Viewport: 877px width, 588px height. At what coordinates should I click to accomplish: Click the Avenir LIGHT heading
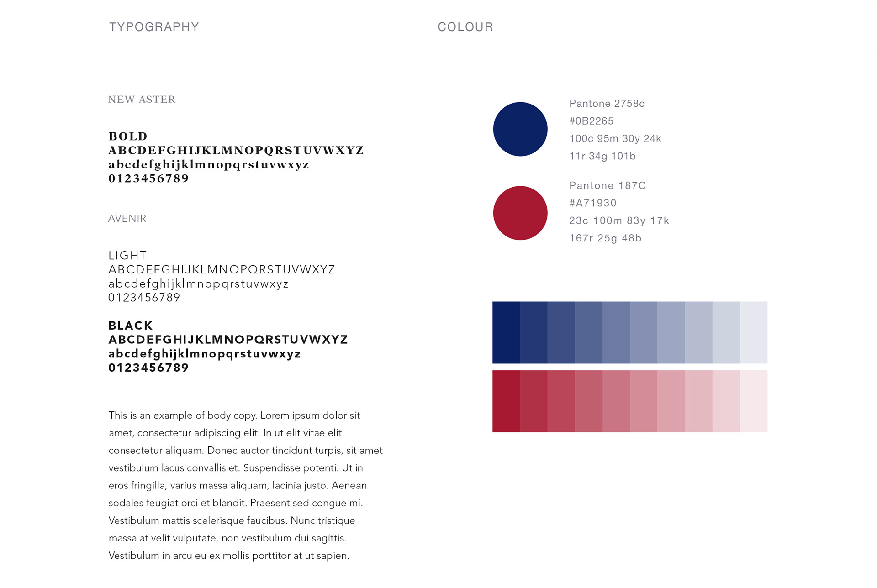(127, 256)
